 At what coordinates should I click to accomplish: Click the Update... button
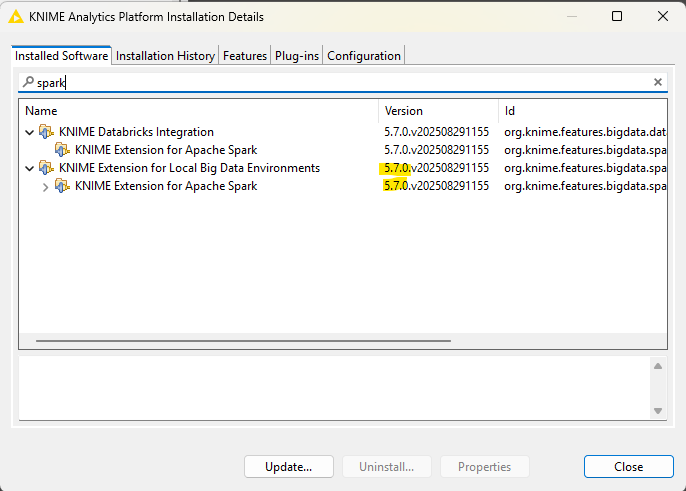(288, 467)
